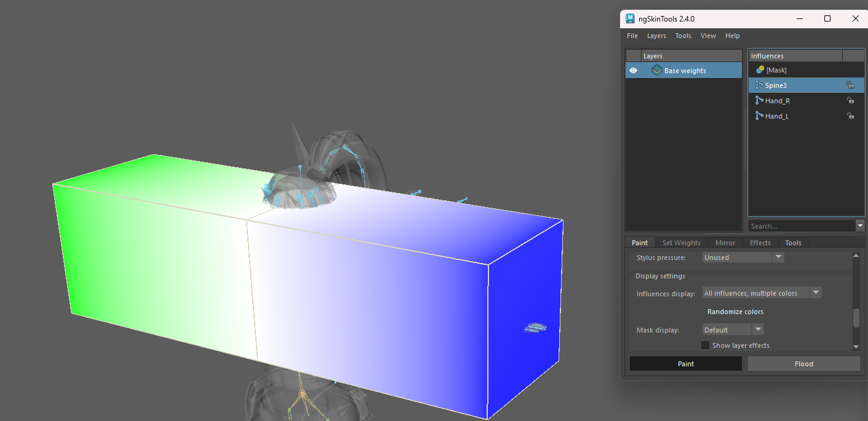Open the Influences display dropdown
The width and height of the screenshot is (868, 421).
[x=762, y=293]
